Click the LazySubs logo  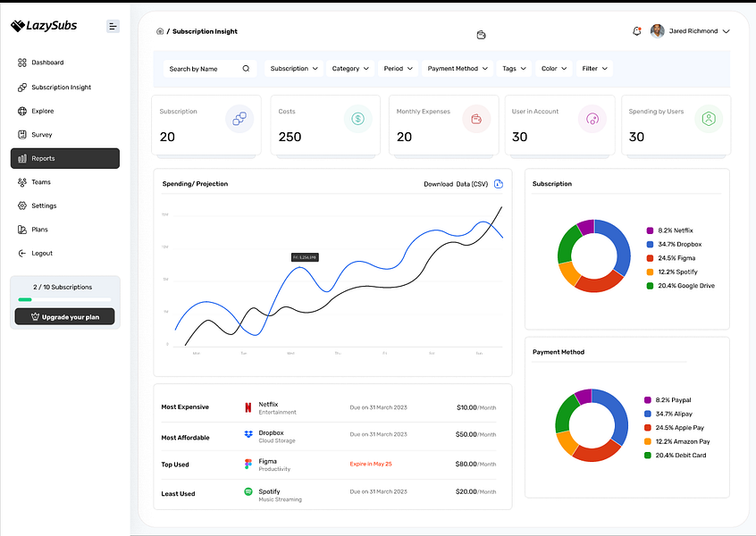coord(44,26)
